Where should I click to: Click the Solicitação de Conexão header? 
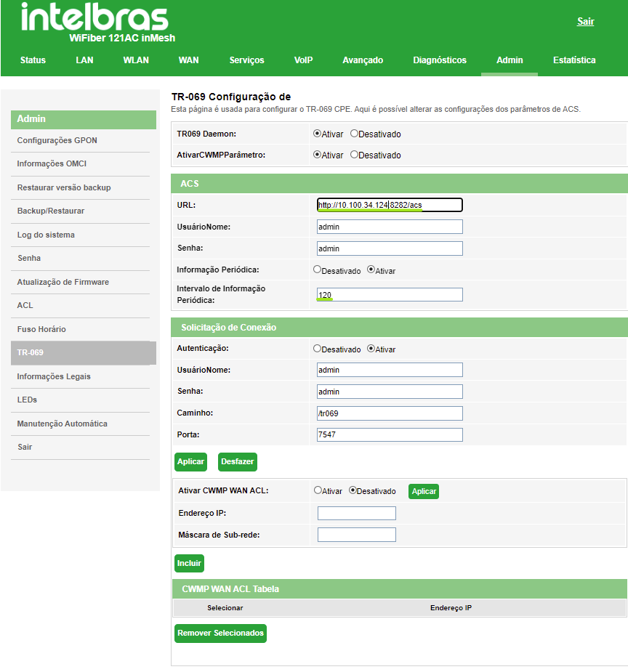pyautogui.click(x=399, y=328)
